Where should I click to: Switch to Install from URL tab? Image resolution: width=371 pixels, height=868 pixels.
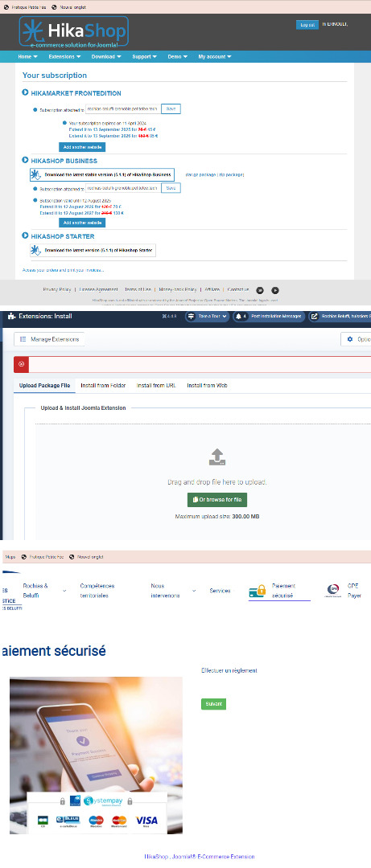[x=156, y=385]
